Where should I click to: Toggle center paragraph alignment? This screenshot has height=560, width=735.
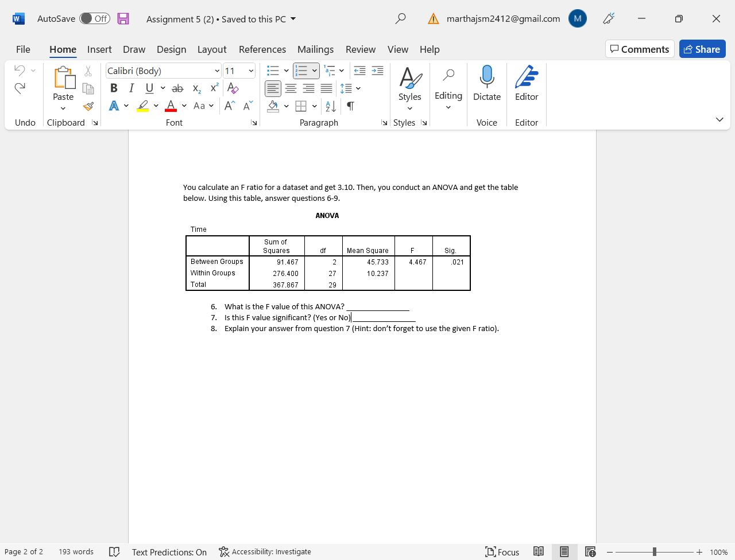pos(291,88)
